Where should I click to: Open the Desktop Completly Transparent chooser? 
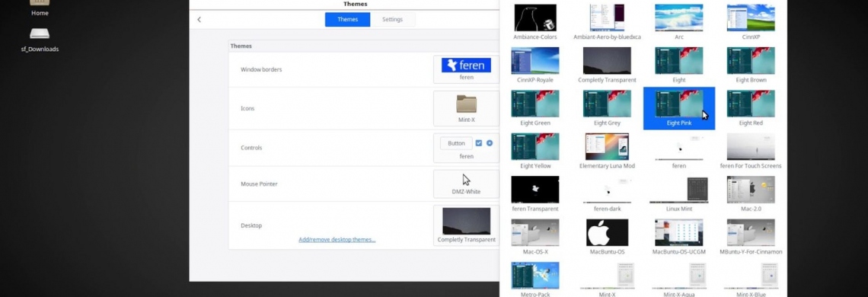[466, 225]
